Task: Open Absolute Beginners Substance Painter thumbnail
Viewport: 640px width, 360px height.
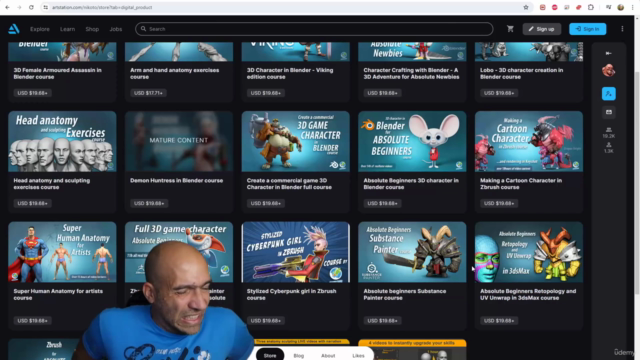Action: 412,252
